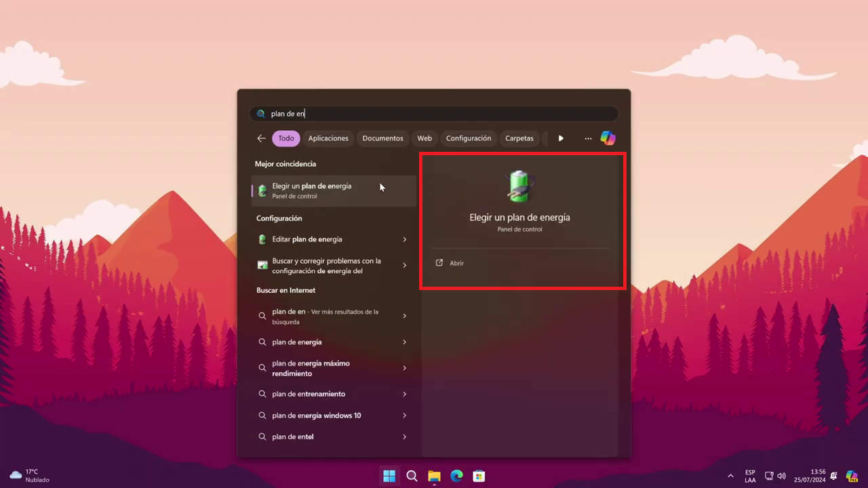Image resolution: width=868 pixels, height=488 pixels.
Task: Click the search box containing 'plan de en'
Action: [434, 114]
